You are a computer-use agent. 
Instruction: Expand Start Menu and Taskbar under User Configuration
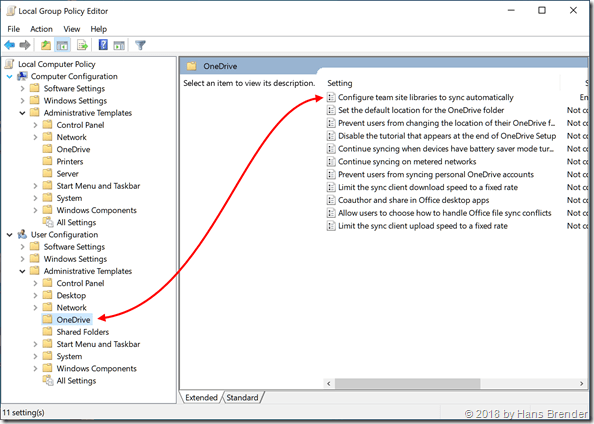tap(35, 344)
